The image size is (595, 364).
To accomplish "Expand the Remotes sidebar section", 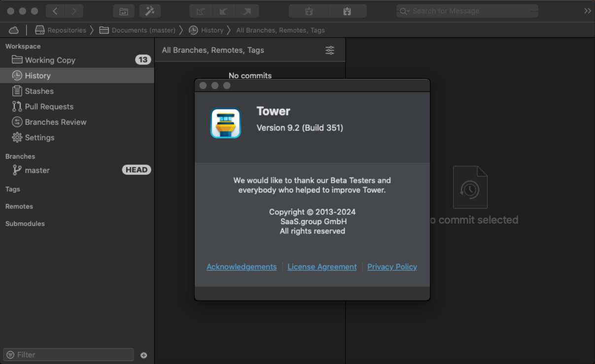I will pyautogui.click(x=19, y=206).
